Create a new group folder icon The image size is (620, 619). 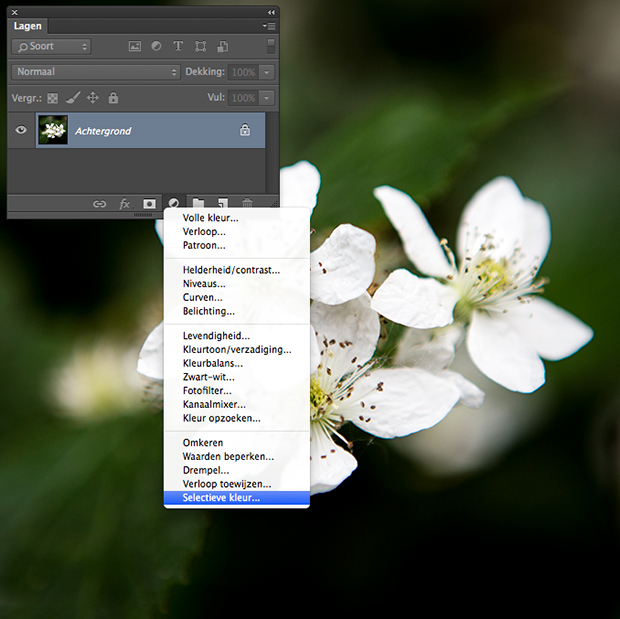[x=198, y=203]
